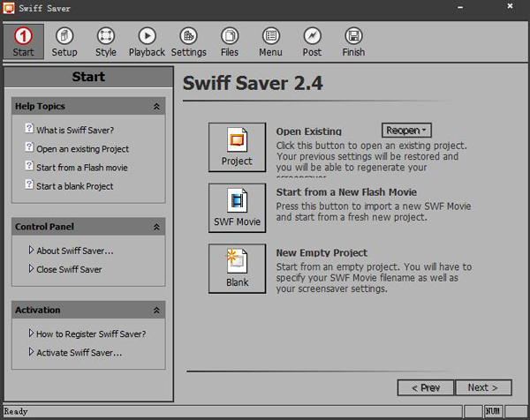Click the New Empty Project heading
530x420 pixels.
point(322,252)
